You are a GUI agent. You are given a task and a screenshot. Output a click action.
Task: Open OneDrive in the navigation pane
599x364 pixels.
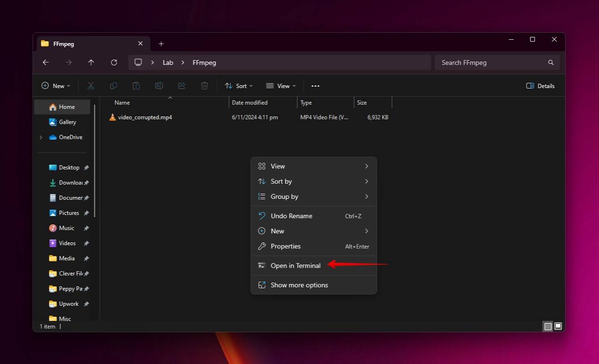click(66, 137)
